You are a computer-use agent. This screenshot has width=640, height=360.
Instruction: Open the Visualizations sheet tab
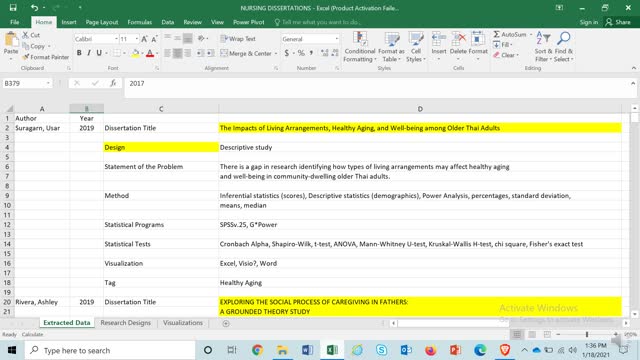(182, 323)
